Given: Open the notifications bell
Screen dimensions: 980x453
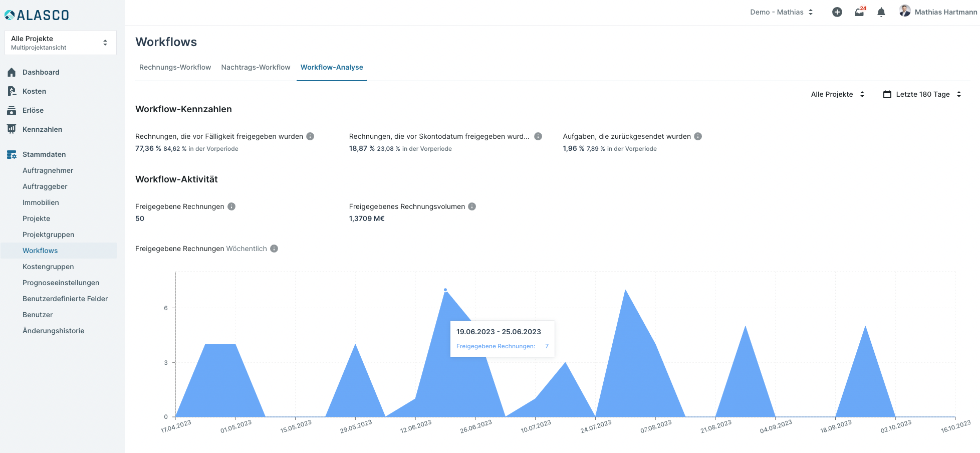Looking at the screenshot, I should (x=881, y=12).
